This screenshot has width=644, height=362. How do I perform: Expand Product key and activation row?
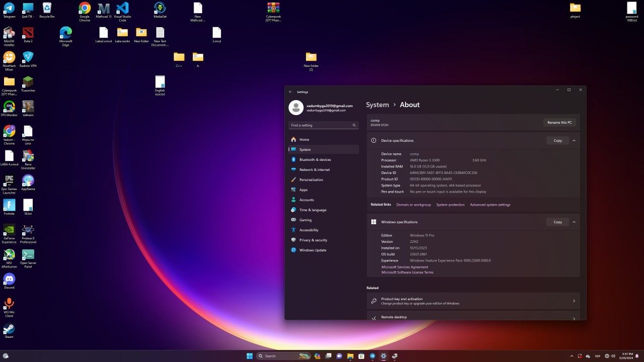pos(473,301)
